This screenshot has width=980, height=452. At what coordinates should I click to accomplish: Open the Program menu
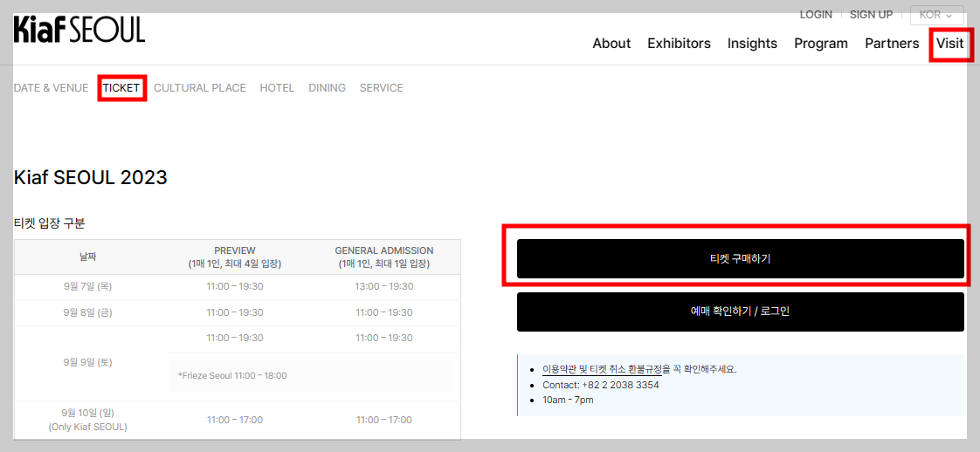tap(821, 43)
